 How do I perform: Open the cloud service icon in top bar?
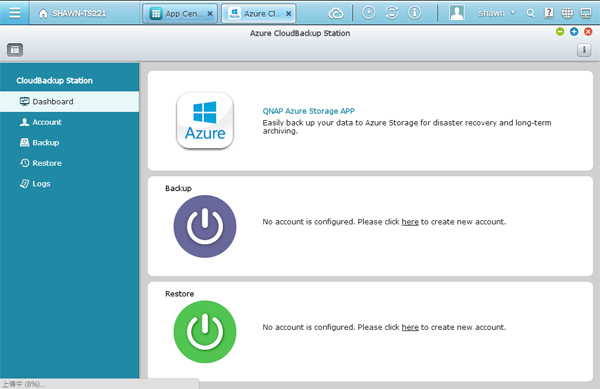pos(336,13)
